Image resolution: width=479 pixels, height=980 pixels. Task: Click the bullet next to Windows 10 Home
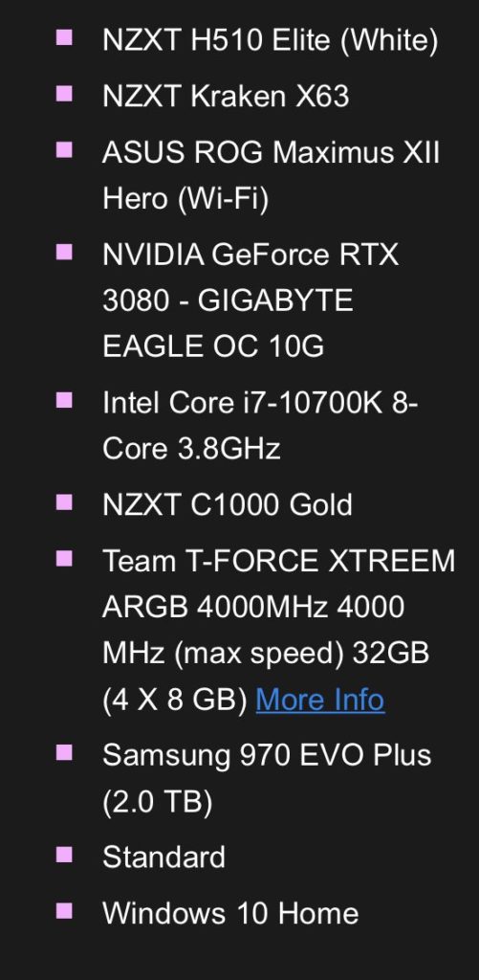point(64,911)
